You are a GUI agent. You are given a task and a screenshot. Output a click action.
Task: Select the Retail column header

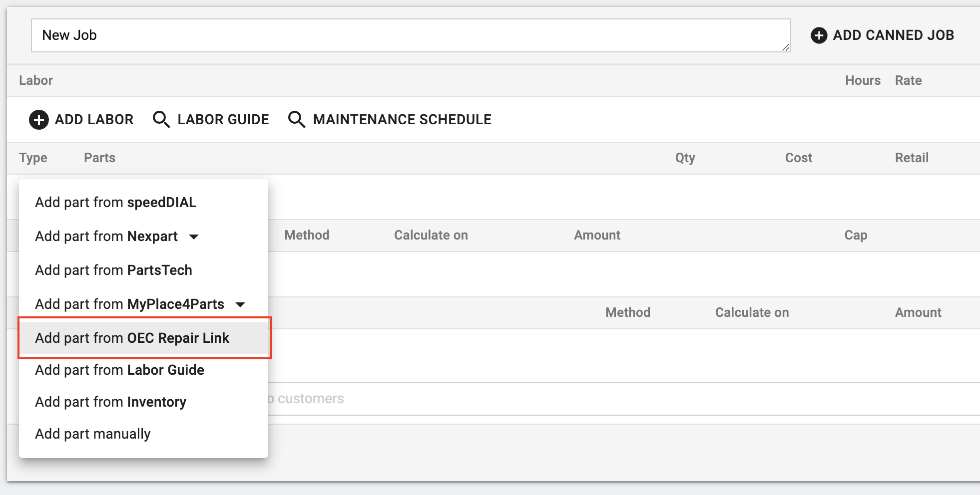[x=911, y=158]
